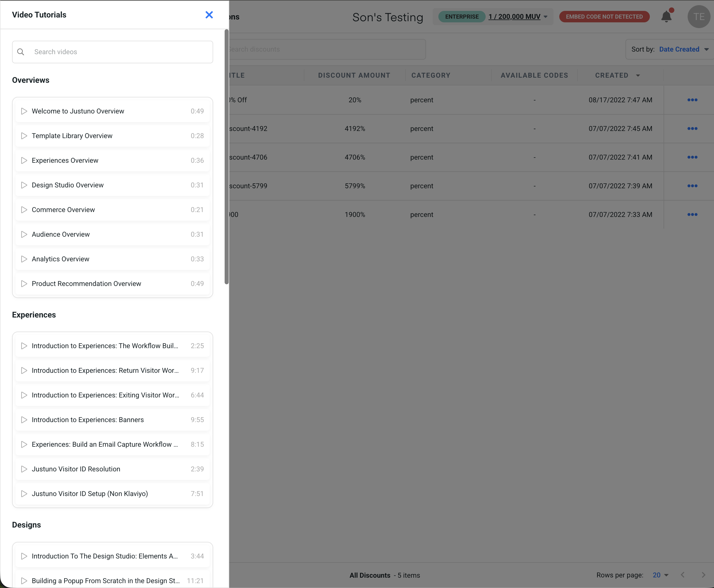Play icon for Design Studio: Elements video
This screenshot has height=588, width=714.
pyautogui.click(x=24, y=556)
